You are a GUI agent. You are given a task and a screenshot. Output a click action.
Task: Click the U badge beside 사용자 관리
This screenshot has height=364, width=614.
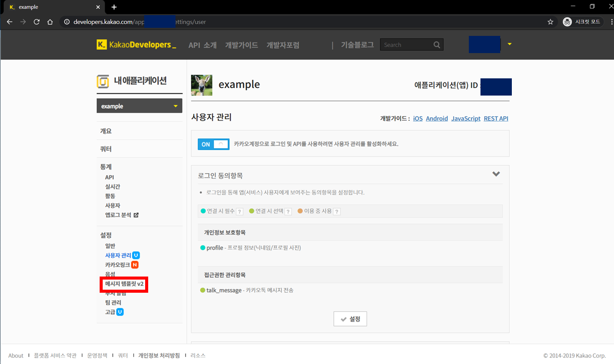click(x=136, y=255)
